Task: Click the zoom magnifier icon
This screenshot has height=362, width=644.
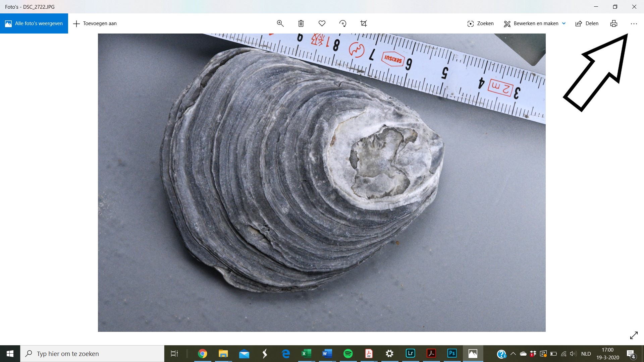Action: 280,23
